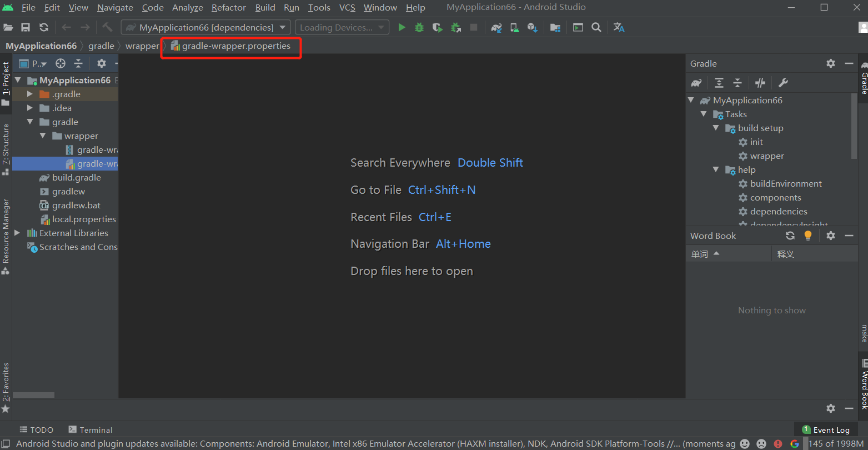Click the status bar error indicator icon
The image size is (868, 450).
[x=778, y=444]
